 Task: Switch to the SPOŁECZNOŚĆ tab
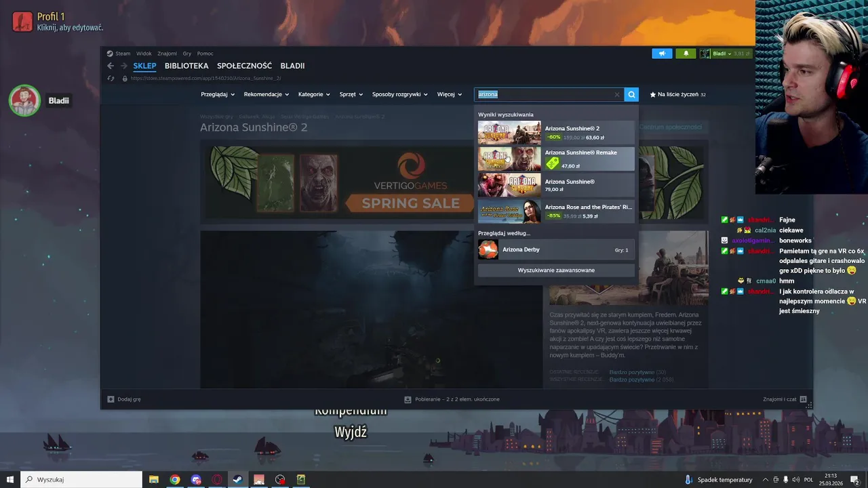(x=244, y=66)
